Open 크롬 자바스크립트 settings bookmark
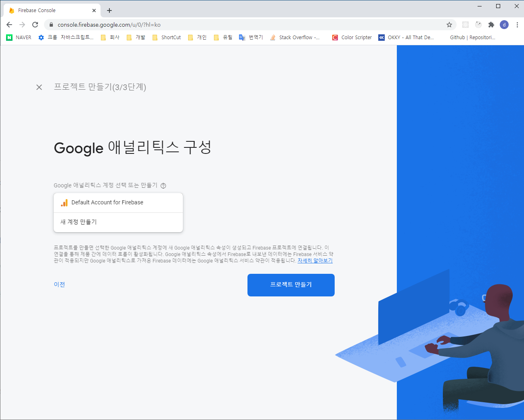The width and height of the screenshot is (524, 420). pyautogui.click(x=66, y=38)
